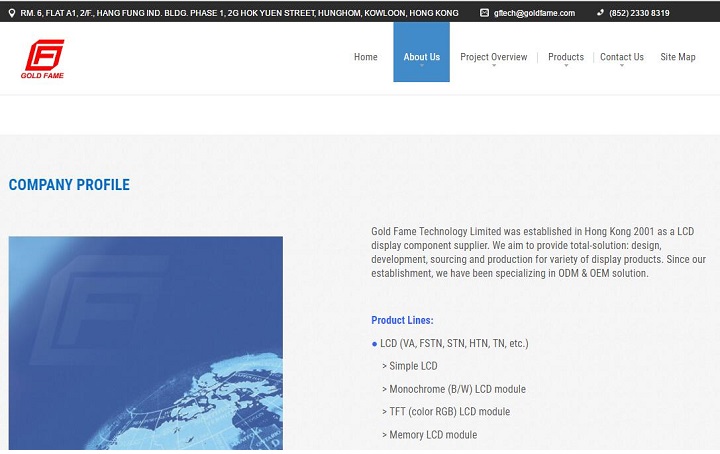This screenshot has height=454, width=720.
Task: Expand the Contact Us dropdown arrow
Action: [622, 66]
